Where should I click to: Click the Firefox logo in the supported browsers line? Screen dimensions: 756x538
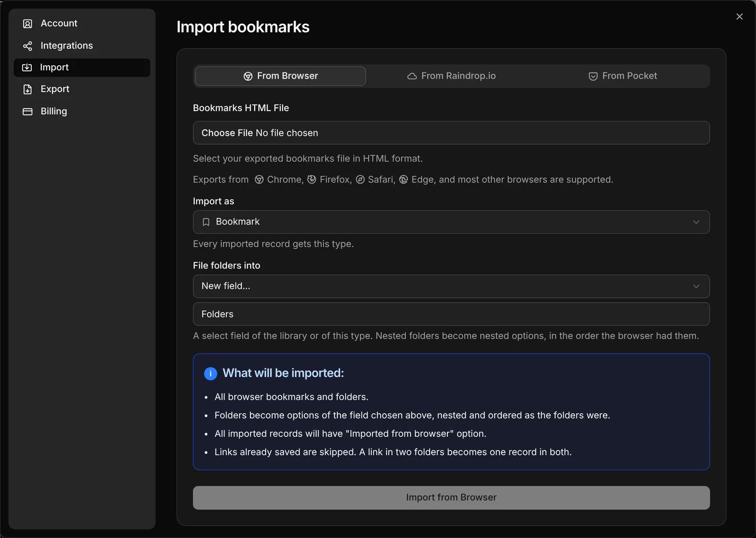coord(312,180)
